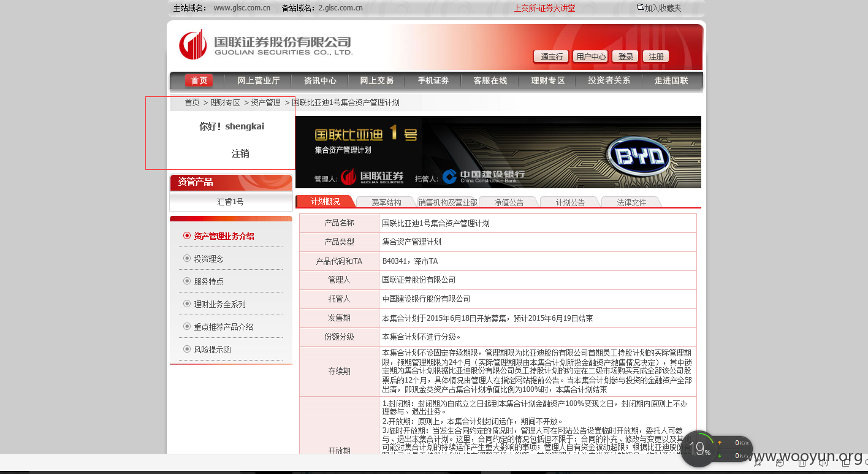
Task: Click the 加入收藏夹 favorites icon
Action: click(x=641, y=7)
